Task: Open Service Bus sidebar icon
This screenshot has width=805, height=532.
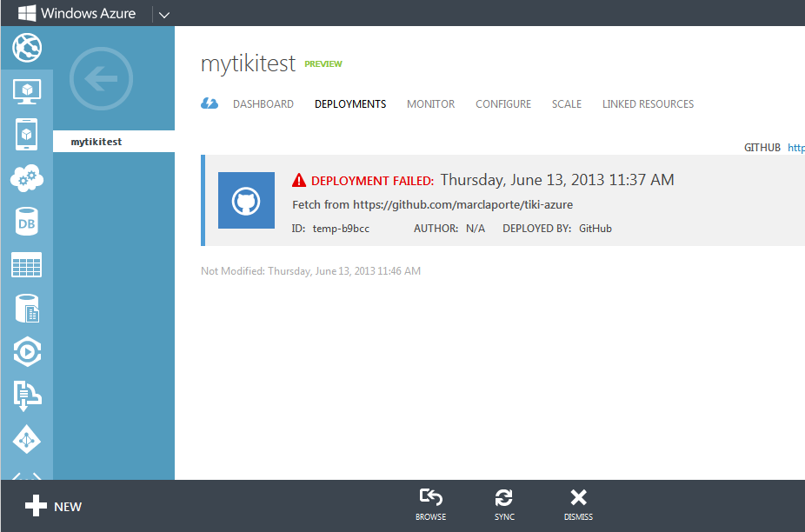Action: [27, 396]
